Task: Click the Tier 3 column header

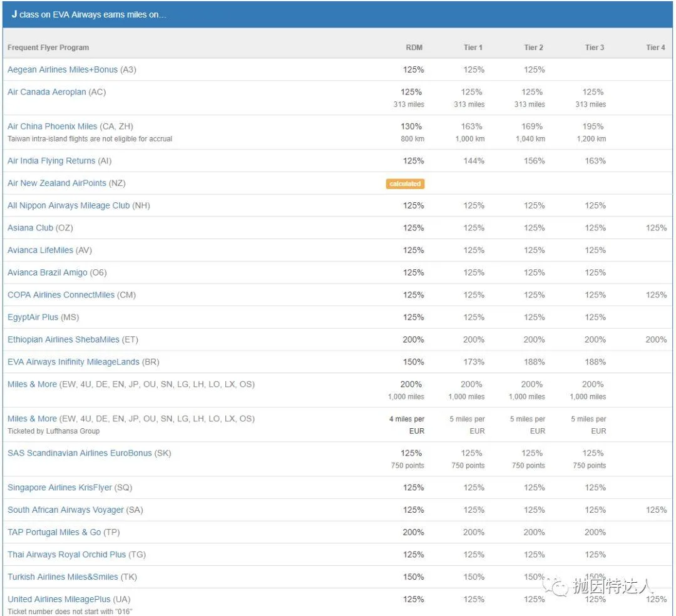Action: click(x=595, y=48)
